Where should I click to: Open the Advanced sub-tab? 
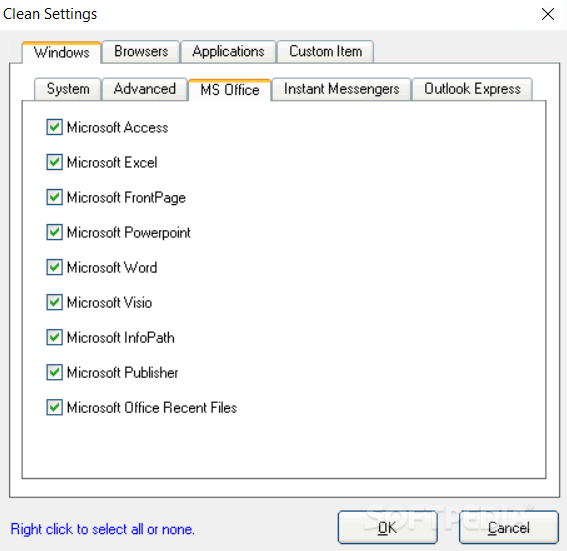145,89
